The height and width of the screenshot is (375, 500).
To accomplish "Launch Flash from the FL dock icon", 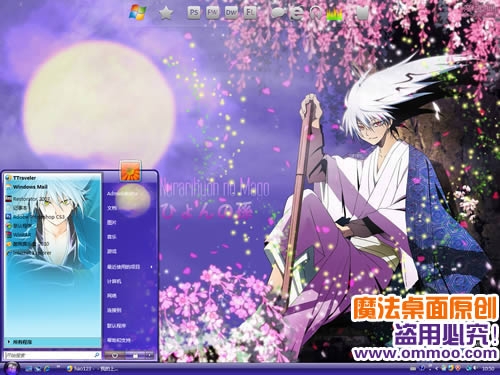I will 250,13.
